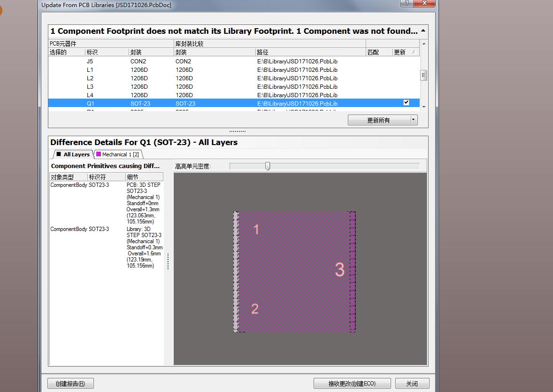Screen dimensions: 553x392
Task: Select the L3 row
Action: tap(234, 87)
